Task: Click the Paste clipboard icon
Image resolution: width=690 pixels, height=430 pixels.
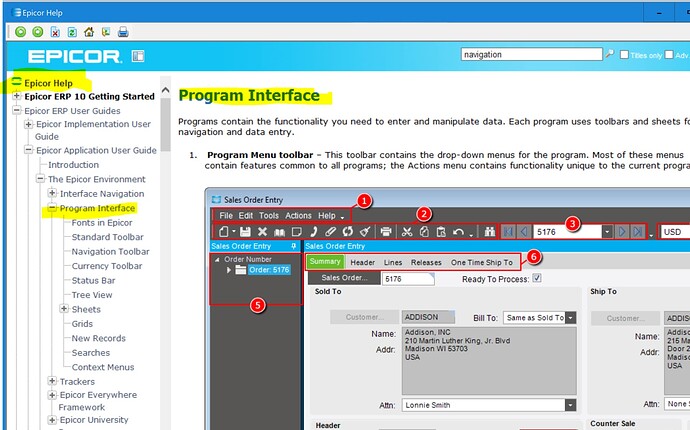Action: tap(441, 232)
